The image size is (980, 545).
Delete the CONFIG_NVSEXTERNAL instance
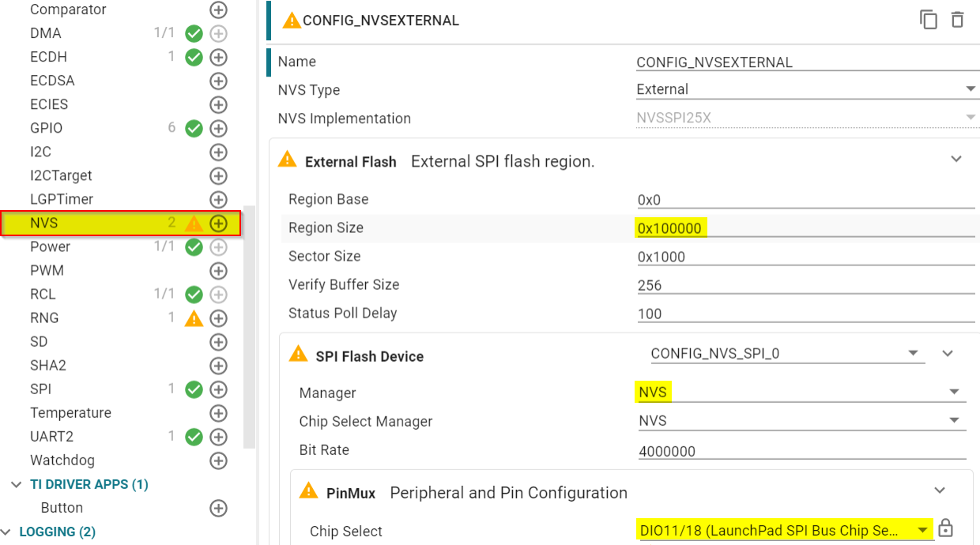pos(957,20)
